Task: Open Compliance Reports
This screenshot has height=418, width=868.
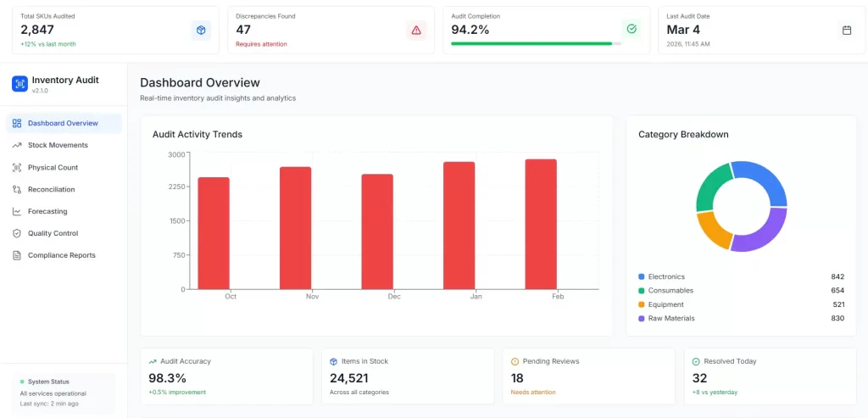Action: click(x=64, y=255)
